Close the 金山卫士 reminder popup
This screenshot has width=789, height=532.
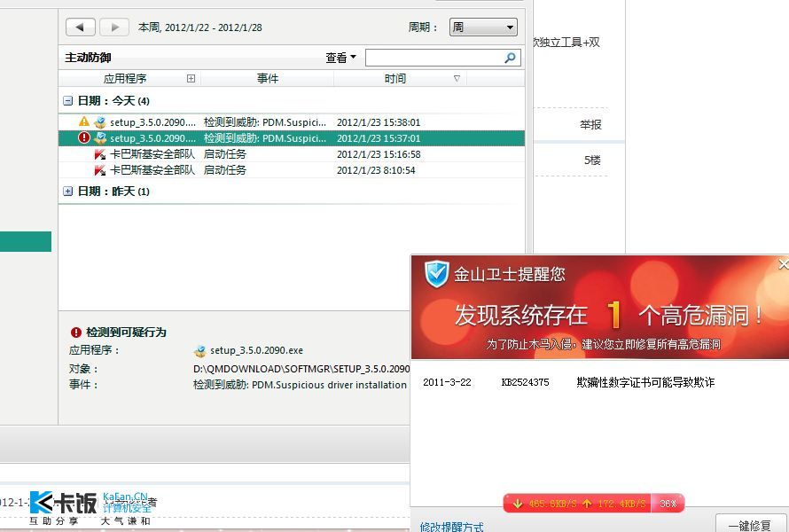coord(783,264)
